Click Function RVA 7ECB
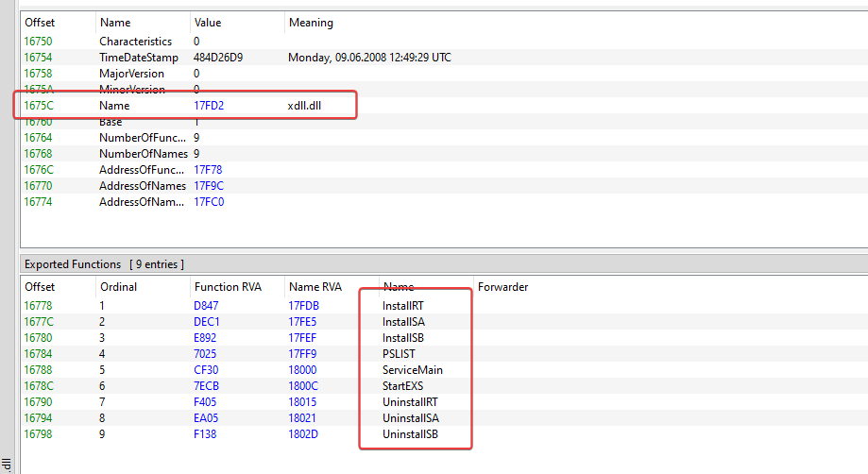Screen dimensions: 868x474 coord(206,386)
